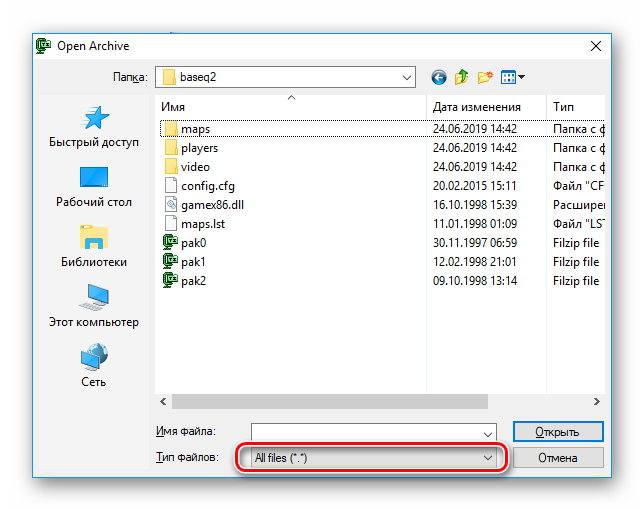Go up one folder level
644x510 pixels.
point(462,77)
